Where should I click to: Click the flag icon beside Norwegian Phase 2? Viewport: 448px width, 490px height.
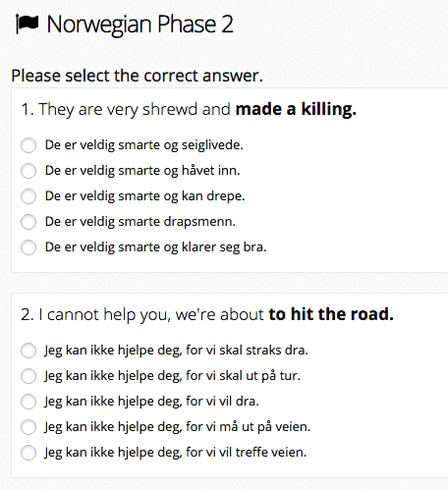click(28, 24)
